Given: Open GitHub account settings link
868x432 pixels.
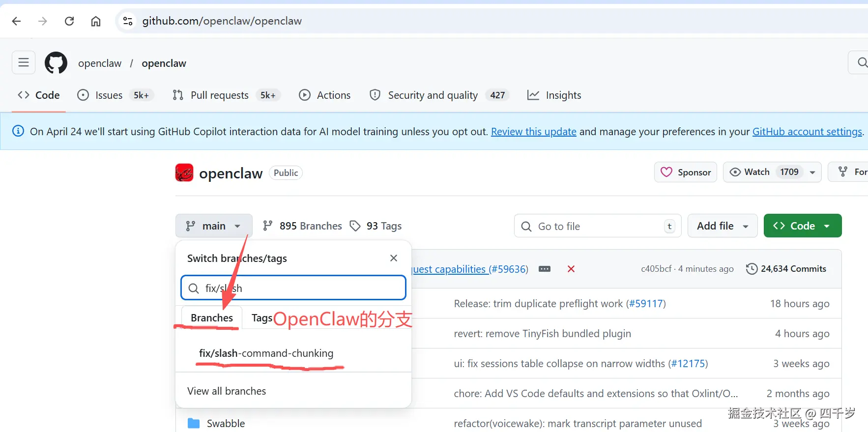Looking at the screenshot, I should [807, 132].
